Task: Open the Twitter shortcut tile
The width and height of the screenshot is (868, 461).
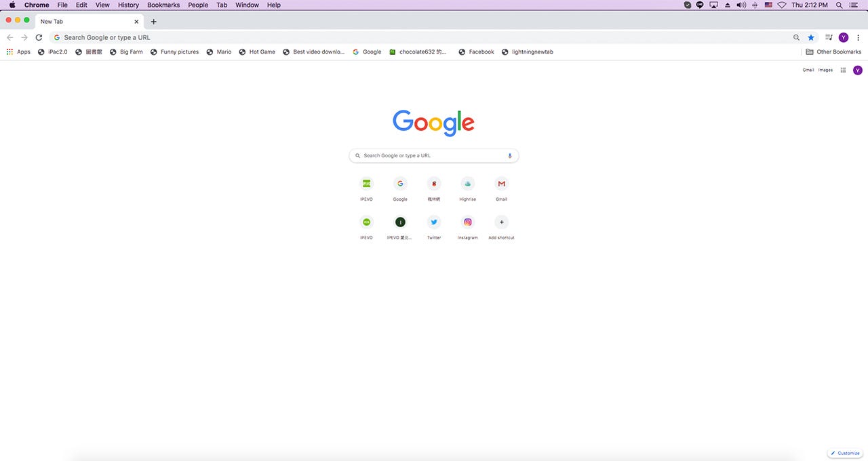Action: (434, 227)
